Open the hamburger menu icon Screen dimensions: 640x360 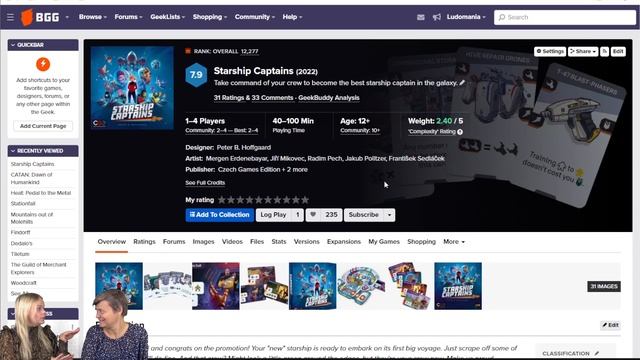click(x=10, y=17)
